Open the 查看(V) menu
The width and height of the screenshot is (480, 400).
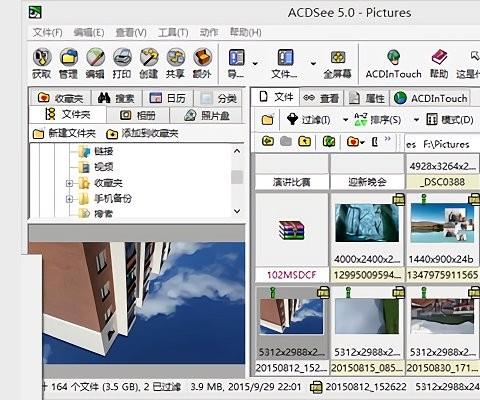(131, 32)
